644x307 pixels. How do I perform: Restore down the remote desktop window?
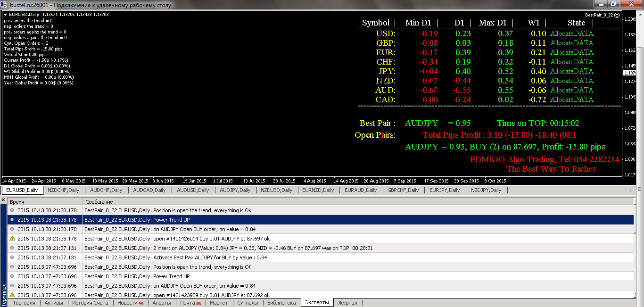coord(613,4)
